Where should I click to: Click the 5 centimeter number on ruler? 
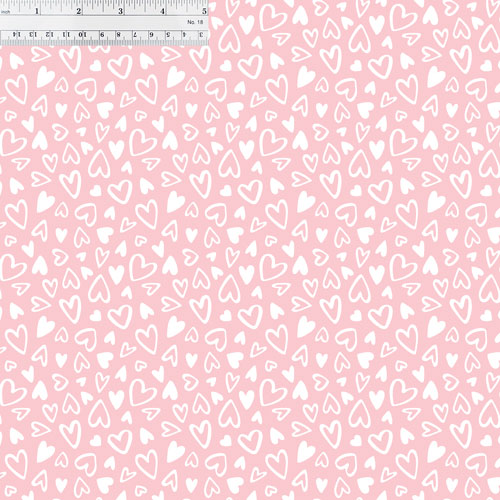pyautogui.click(x=168, y=34)
